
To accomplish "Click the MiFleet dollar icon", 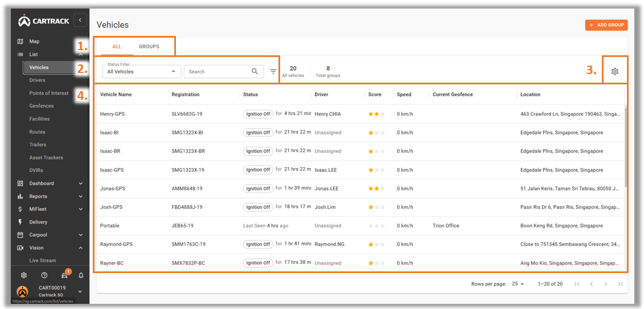I will [x=20, y=209].
